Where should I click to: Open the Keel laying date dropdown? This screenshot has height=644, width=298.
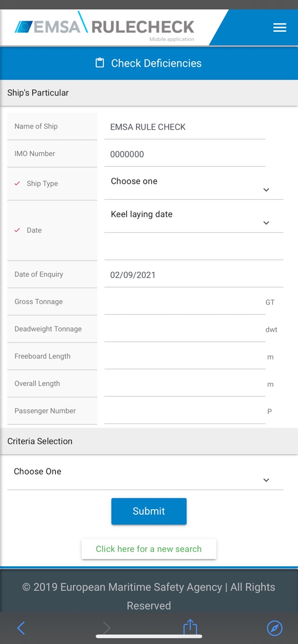194,218
